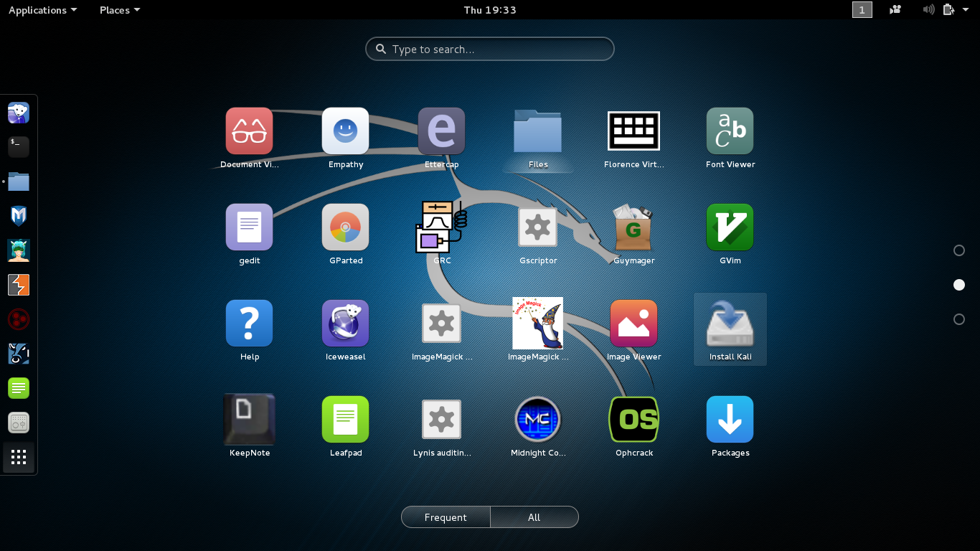Image resolution: width=980 pixels, height=551 pixels.
Task: Launch Metasploit from the dock
Action: click(x=19, y=216)
